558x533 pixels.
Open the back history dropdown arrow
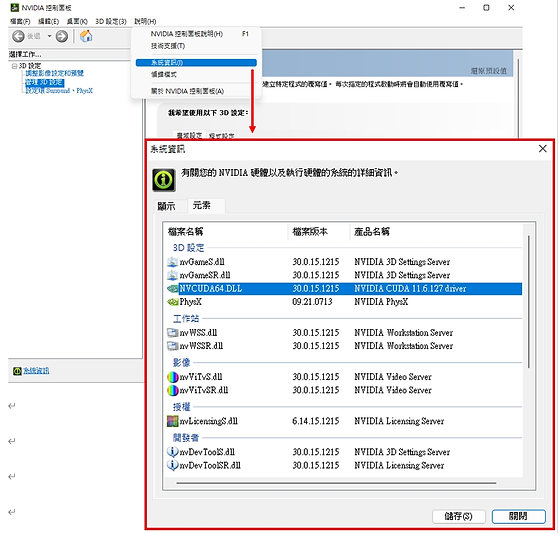point(49,36)
